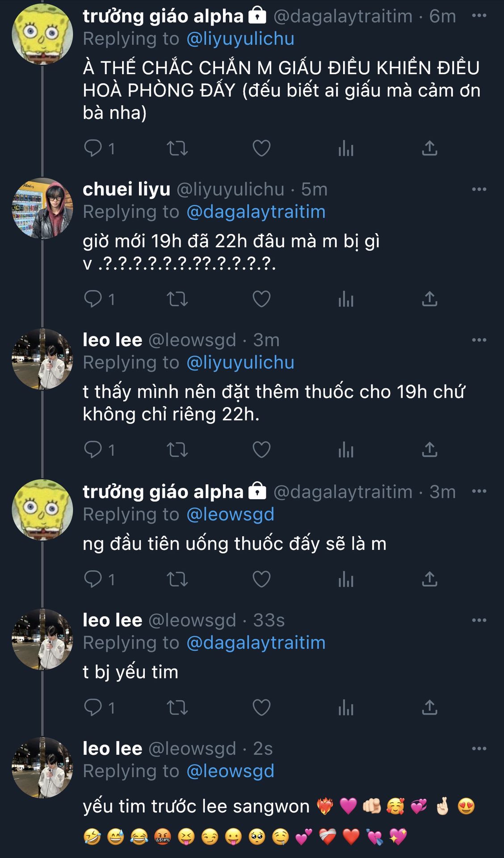
Task: Open more options for the lee sangwon tweet
Action: (x=479, y=749)
